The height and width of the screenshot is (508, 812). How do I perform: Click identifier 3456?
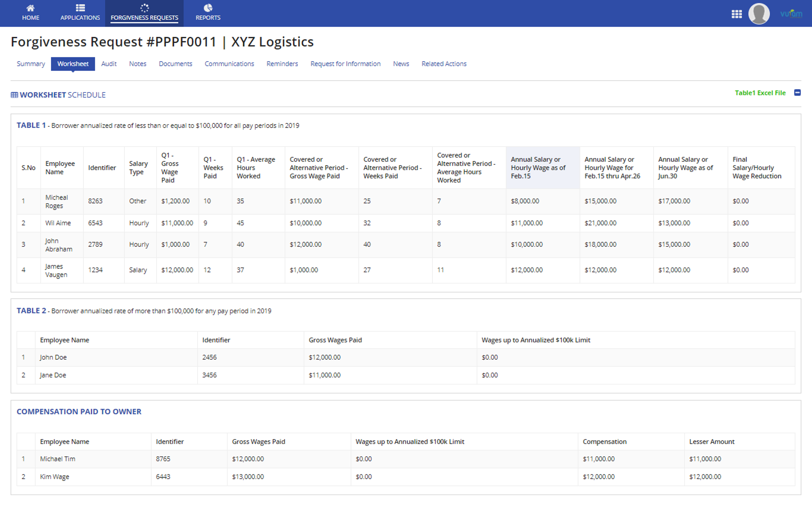click(x=209, y=375)
